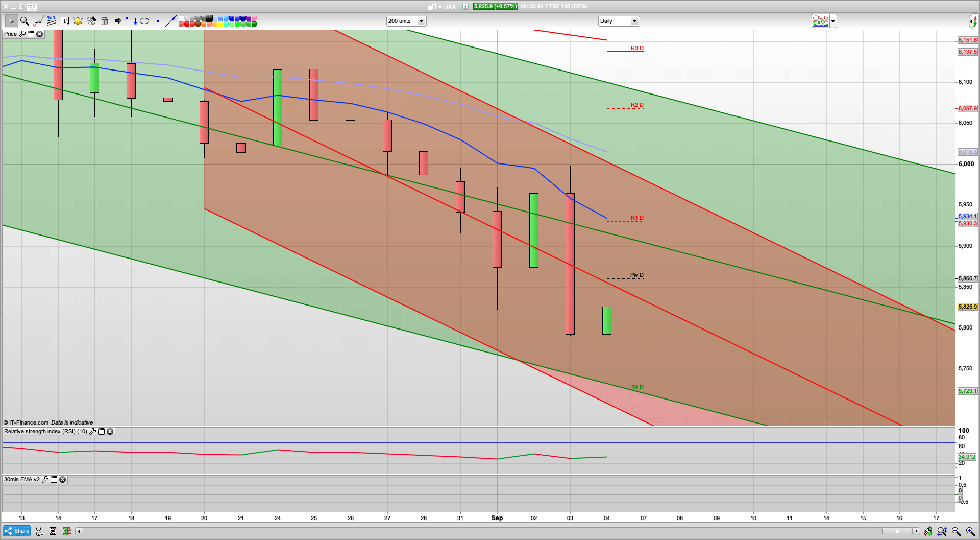
Task: Open 30min EMA v2 wrench settings
Action: click(x=45, y=480)
